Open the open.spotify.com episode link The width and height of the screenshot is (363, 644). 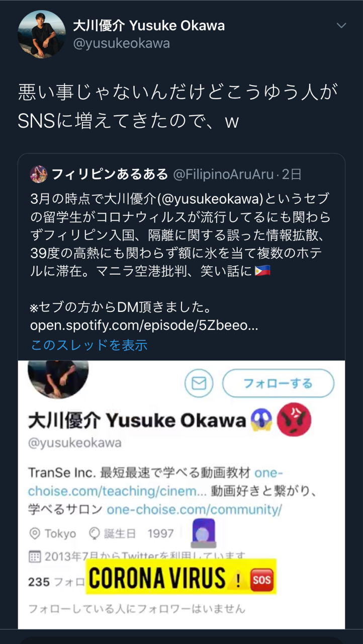pyautogui.click(x=144, y=326)
